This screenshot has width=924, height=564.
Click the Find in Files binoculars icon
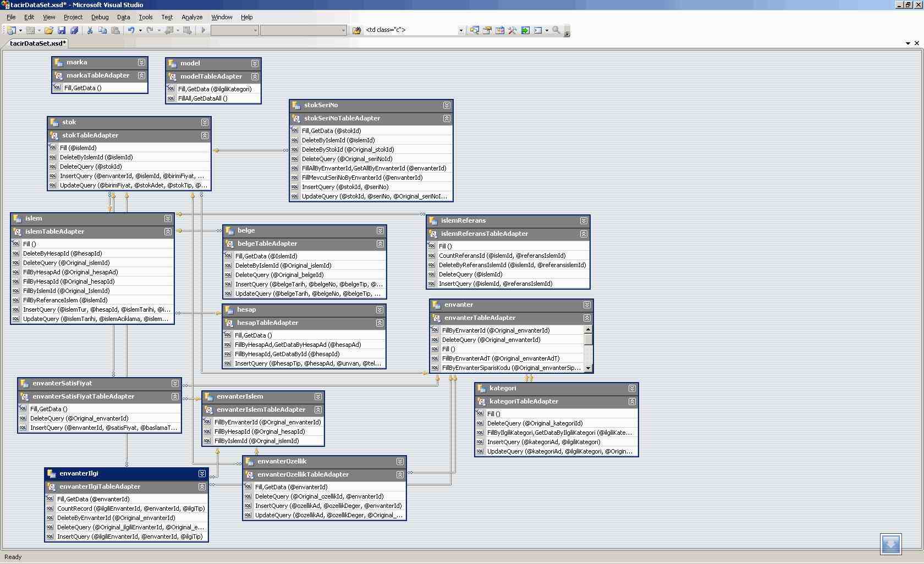[x=356, y=30]
